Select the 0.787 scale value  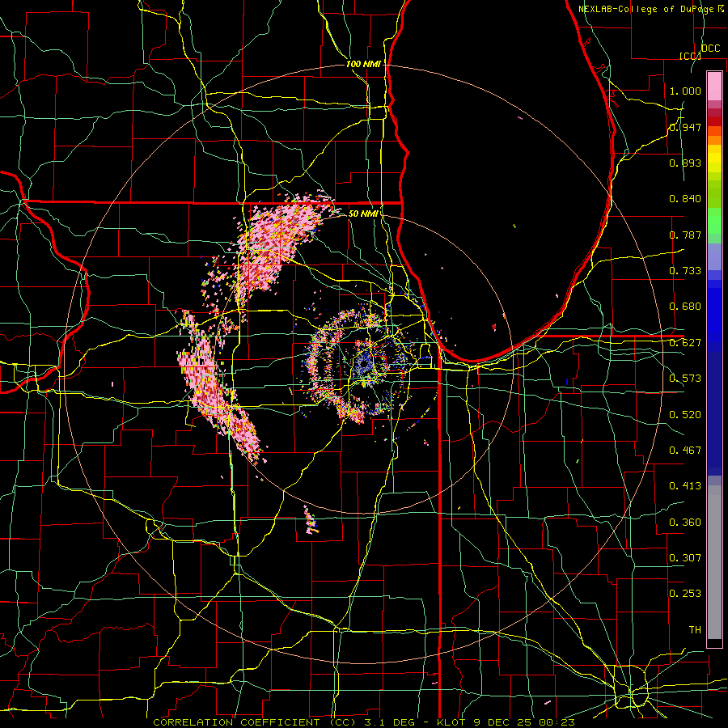coord(685,235)
